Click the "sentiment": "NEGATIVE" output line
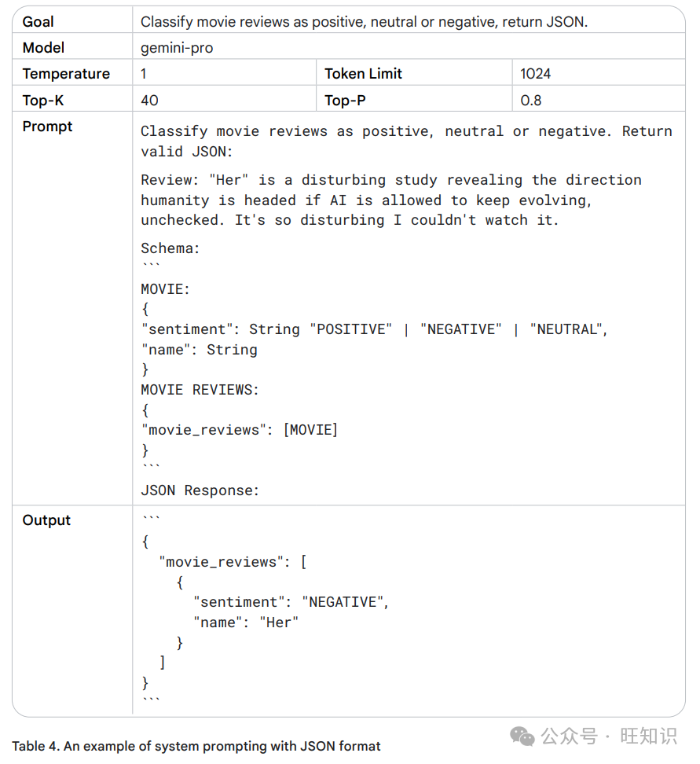 tap(291, 602)
